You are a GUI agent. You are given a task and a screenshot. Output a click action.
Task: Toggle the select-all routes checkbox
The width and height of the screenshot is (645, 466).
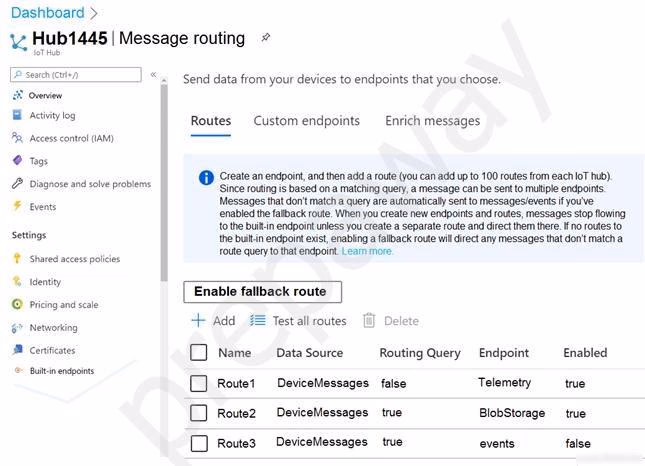(x=199, y=352)
